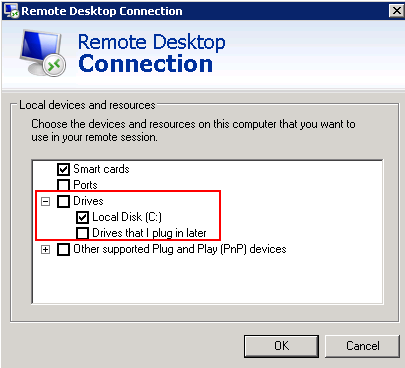
Task: Dismiss the dialog with Cancel
Action: point(362,346)
